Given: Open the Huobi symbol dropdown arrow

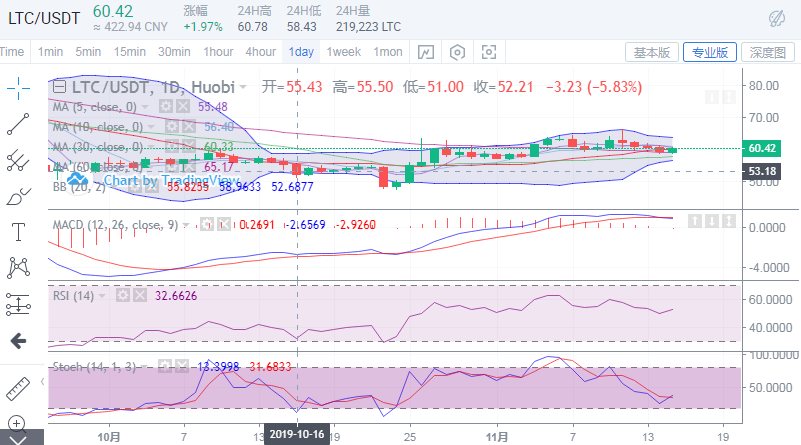Looking at the screenshot, I should tap(243, 88).
